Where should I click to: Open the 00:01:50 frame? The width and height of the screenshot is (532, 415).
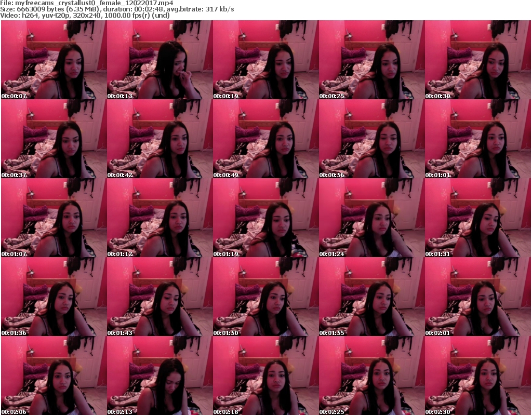pyautogui.click(x=265, y=297)
